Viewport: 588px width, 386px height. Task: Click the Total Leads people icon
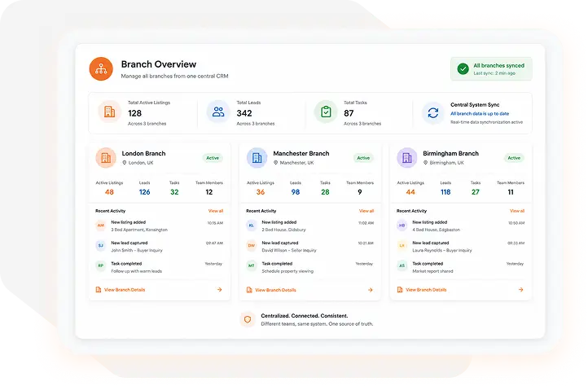click(218, 112)
